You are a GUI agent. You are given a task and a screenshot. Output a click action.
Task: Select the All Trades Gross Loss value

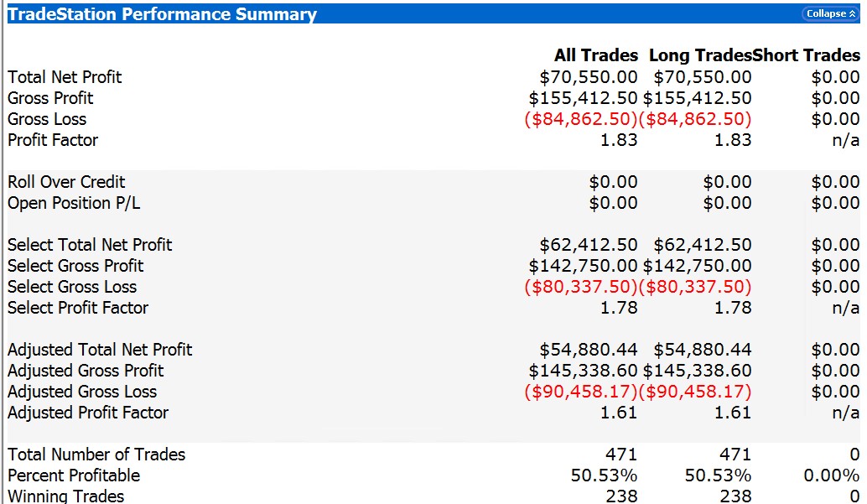[x=581, y=119]
